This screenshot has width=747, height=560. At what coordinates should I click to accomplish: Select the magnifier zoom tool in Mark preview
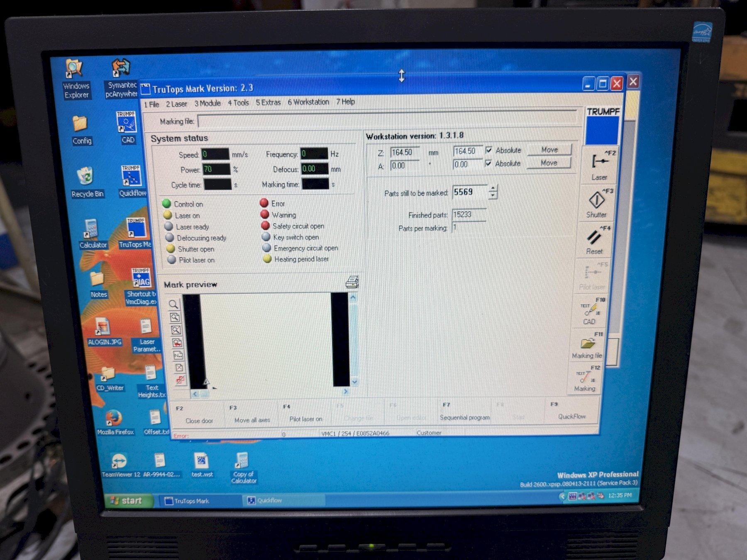(x=174, y=304)
